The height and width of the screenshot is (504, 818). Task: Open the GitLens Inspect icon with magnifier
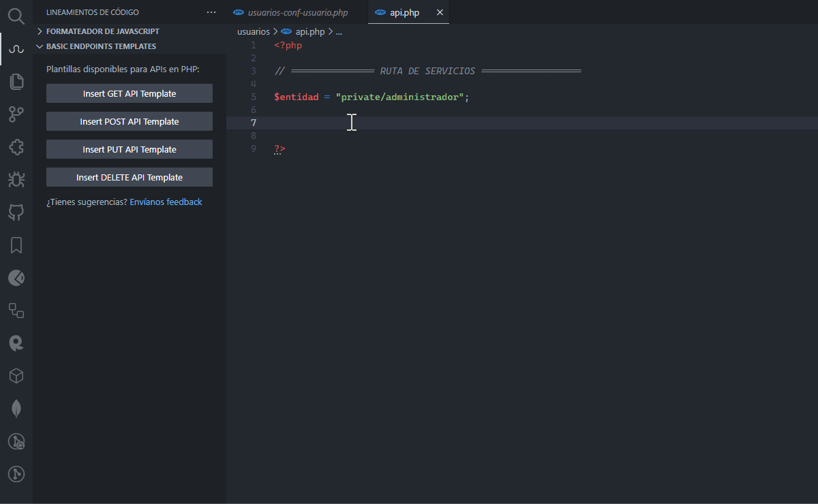tap(16, 441)
